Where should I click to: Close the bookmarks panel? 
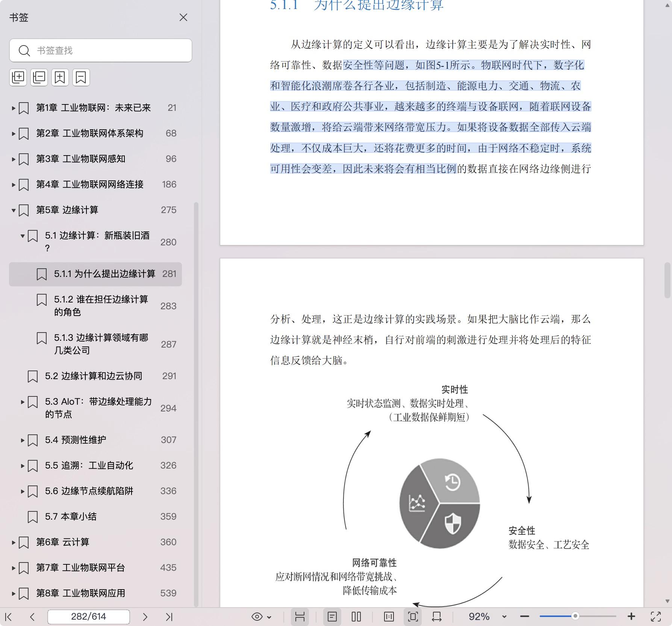click(x=183, y=18)
